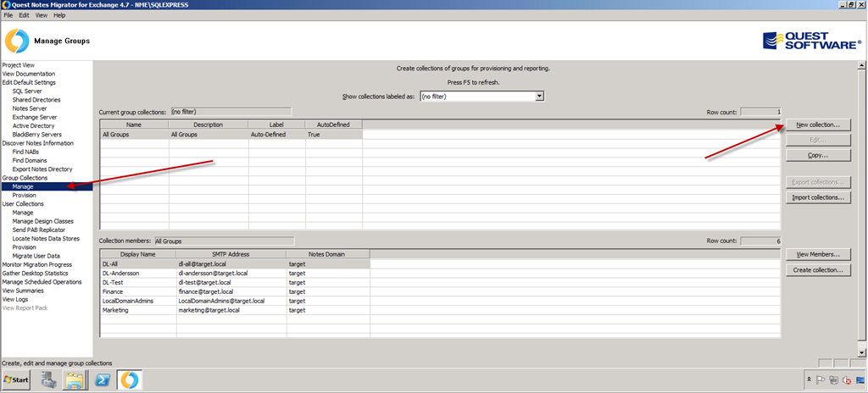Click the View Members... button

(x=818, y=255)
